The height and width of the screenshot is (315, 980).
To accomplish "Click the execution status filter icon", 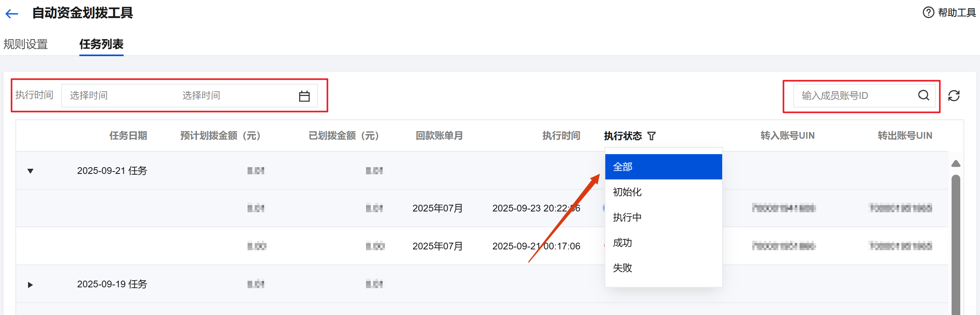I will [651, 136].
